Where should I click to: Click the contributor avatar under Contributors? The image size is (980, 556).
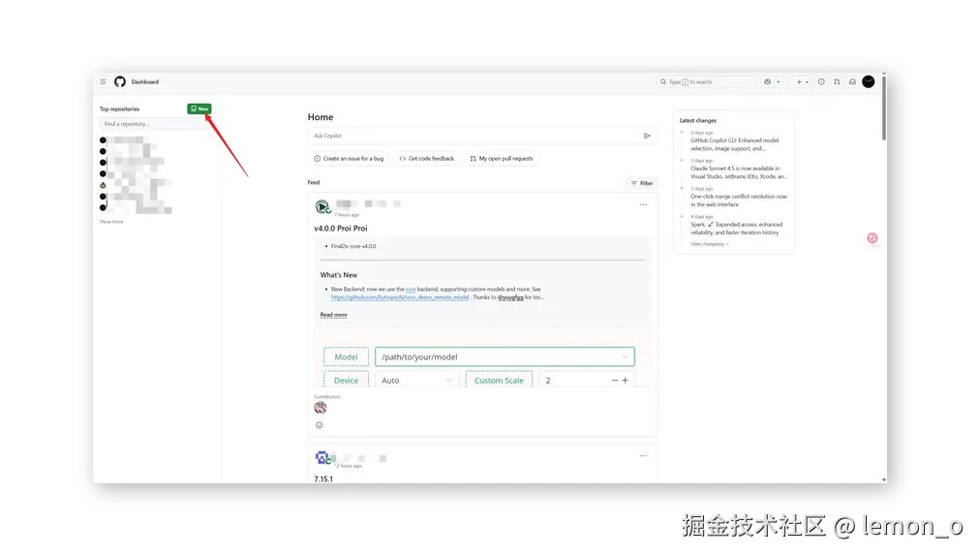[x=321, y=408]
